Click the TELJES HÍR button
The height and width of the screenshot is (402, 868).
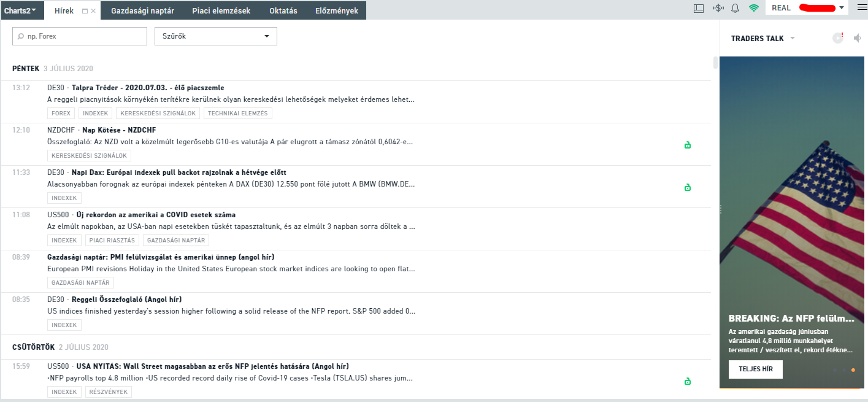tap(755, 369)
